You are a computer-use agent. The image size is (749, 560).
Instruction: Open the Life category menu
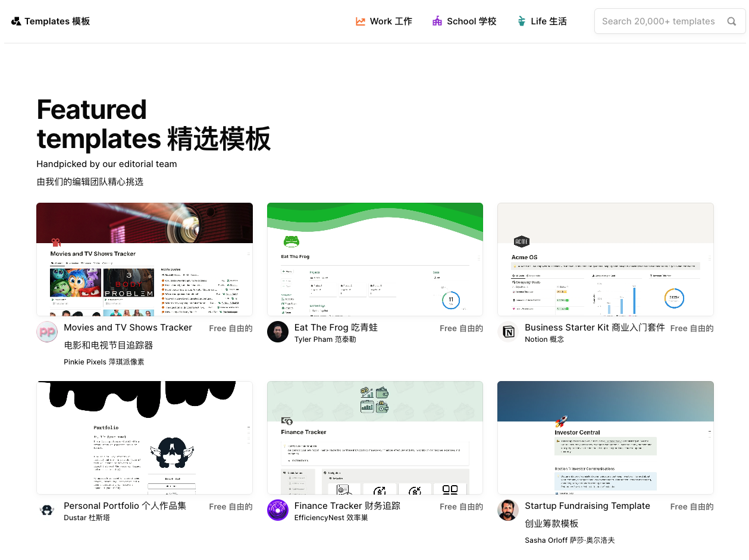click(x=541, y=21)
